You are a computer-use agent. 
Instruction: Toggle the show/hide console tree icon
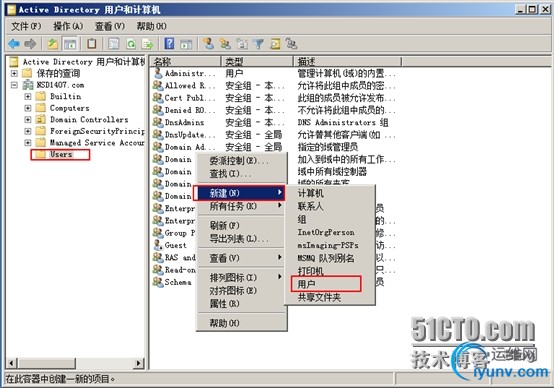70,44
